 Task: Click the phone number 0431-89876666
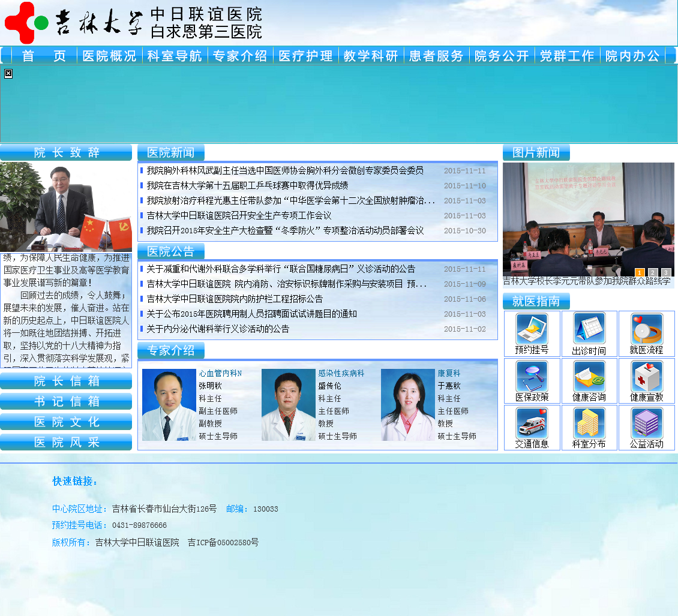(x=139, y=525)
